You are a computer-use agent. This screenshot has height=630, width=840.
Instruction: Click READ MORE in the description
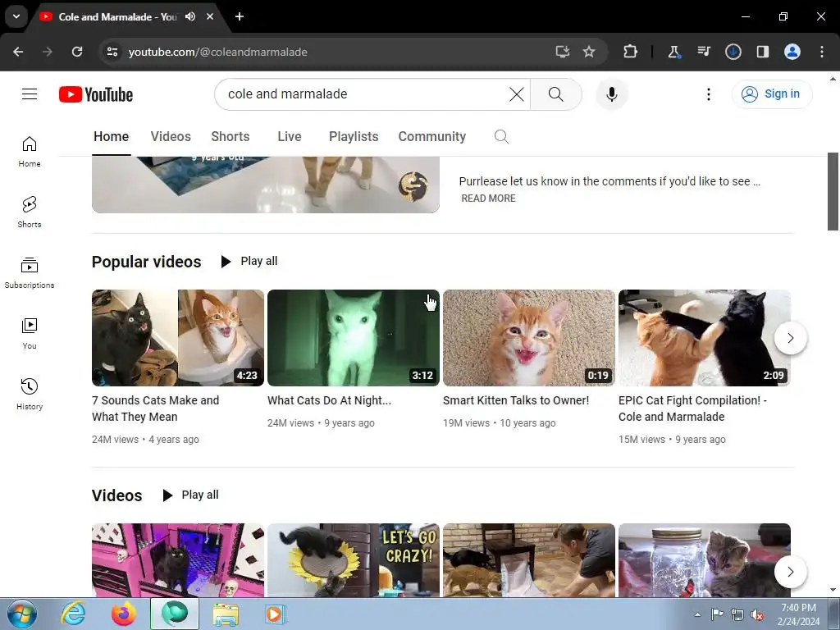pos(488,199)
